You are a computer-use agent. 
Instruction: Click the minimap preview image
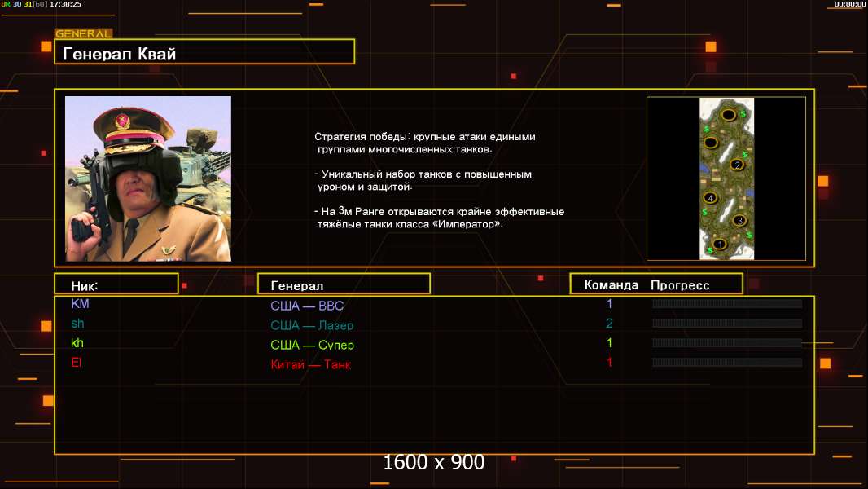[x=726, y=178]
